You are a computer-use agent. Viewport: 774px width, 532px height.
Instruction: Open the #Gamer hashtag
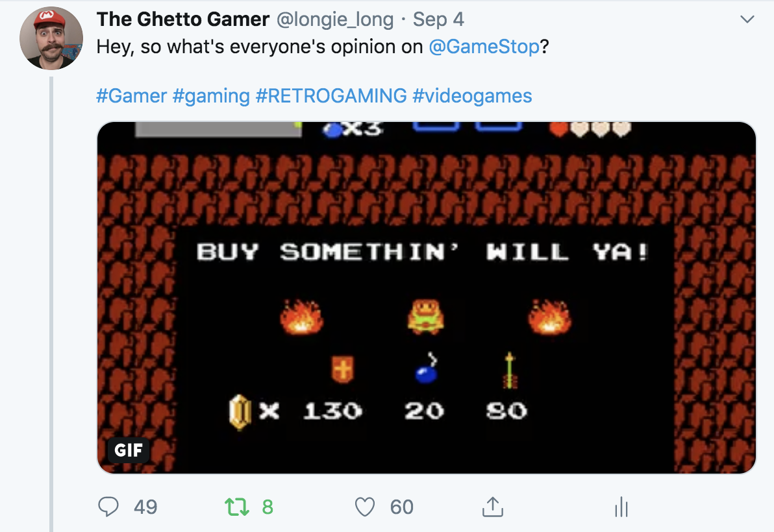pyautogui.click(x=131, y=95)
